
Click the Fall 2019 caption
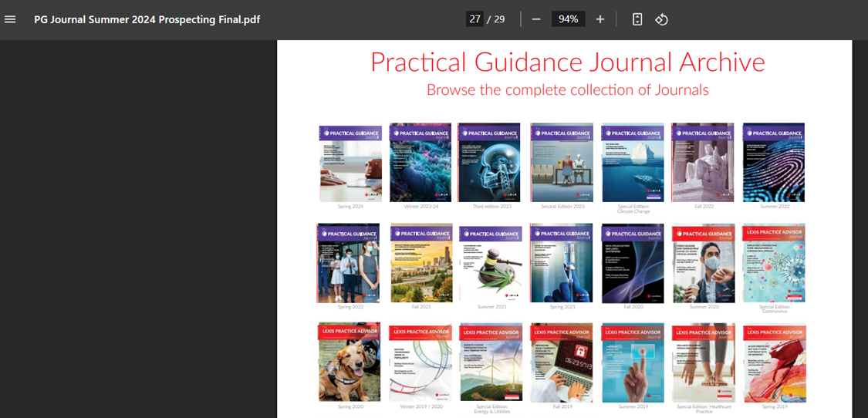pos(562,406)
